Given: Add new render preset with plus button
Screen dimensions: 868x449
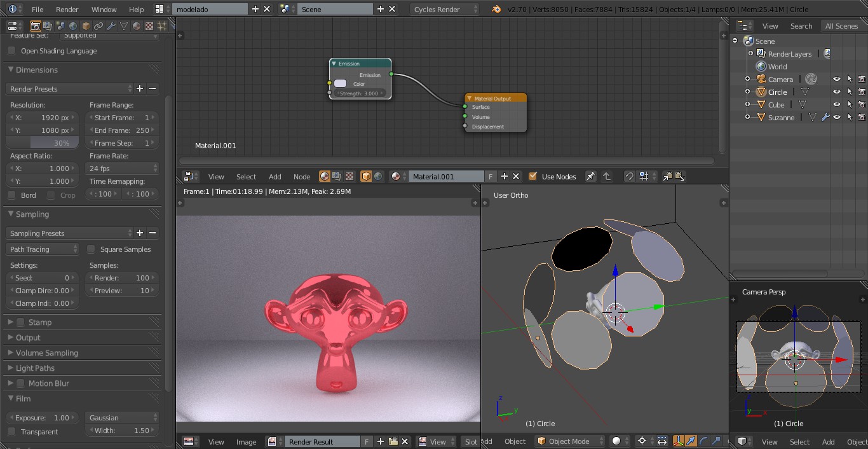Looking at the screenshot, I should point(140,89).
